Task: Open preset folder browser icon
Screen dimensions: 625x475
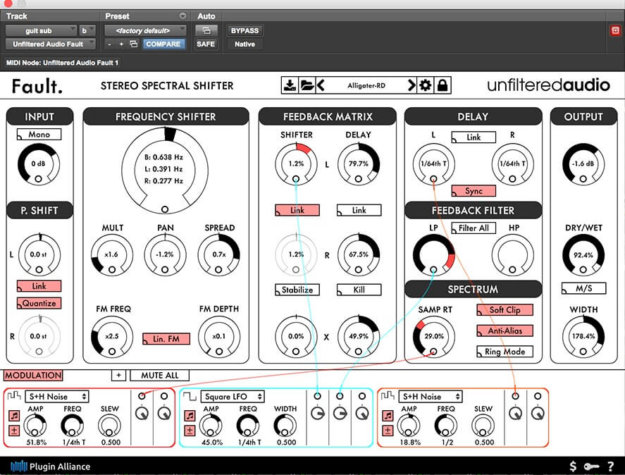Action: coord(307,85)
